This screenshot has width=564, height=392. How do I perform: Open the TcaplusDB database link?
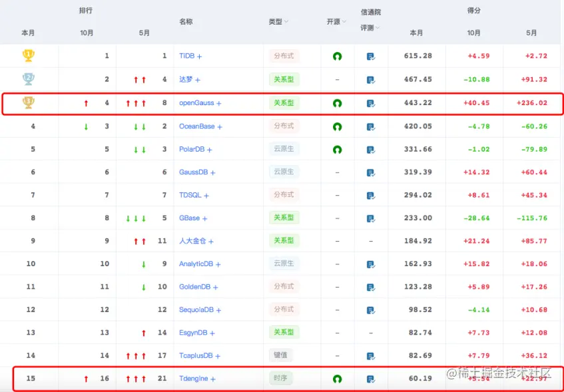[x=196, y=355]
